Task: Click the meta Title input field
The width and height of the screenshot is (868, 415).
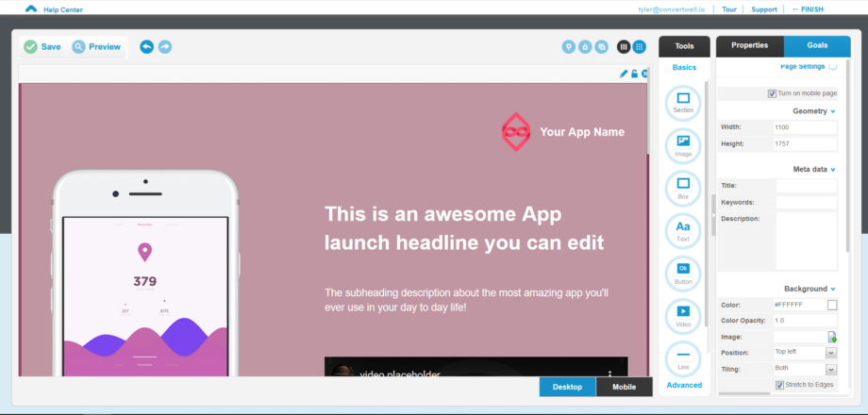Action: (807, 186)
